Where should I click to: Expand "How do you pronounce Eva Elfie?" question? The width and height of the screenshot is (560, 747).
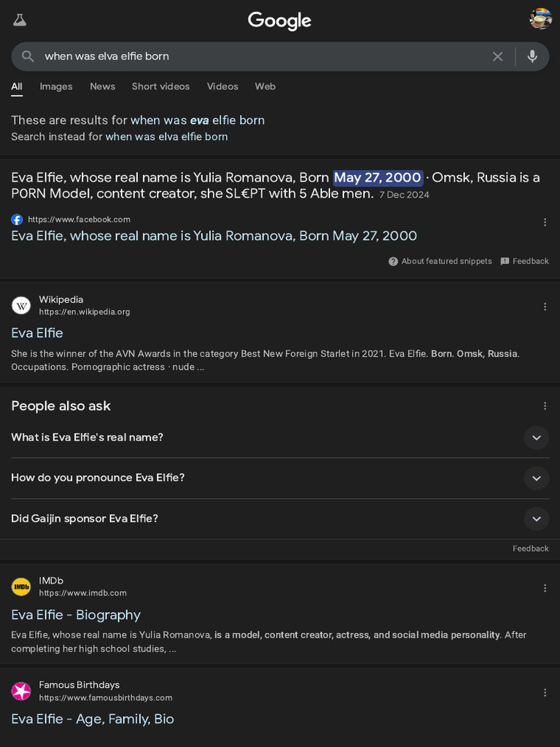(536, 478)
